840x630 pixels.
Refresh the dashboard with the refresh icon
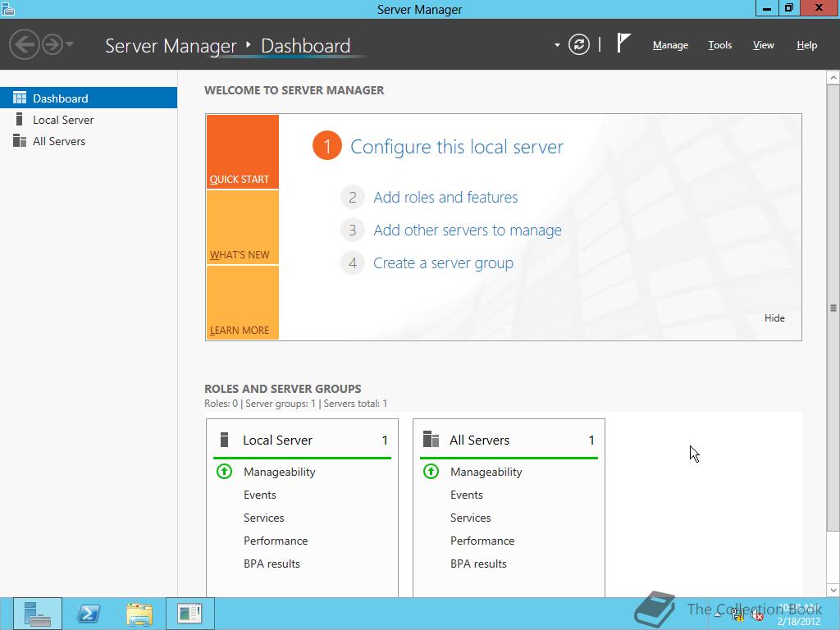[578, 44]
